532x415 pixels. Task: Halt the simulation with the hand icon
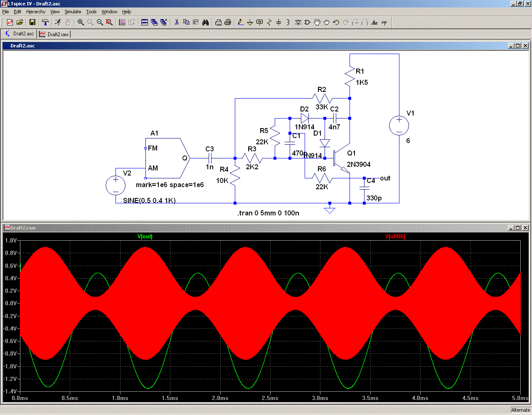(x=68, y=22)
